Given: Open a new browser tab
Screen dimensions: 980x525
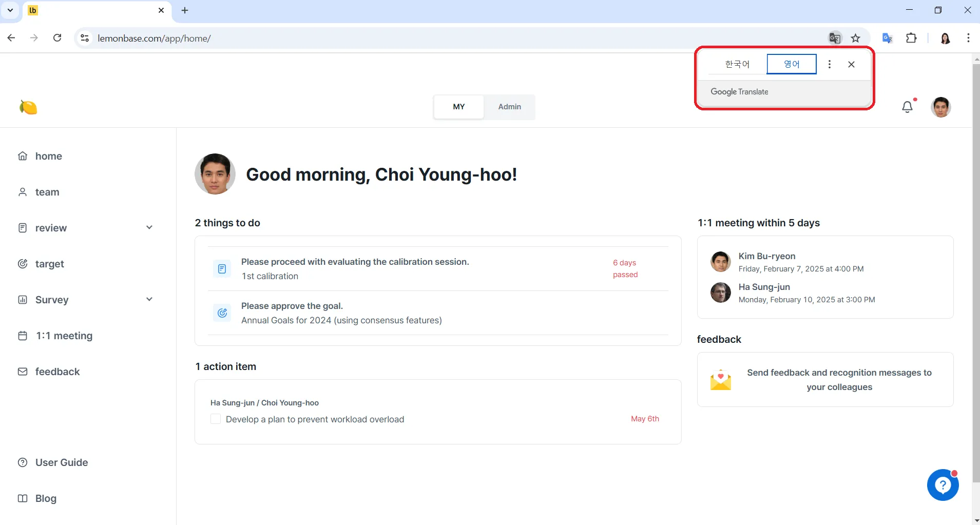Looking at the screenshot, I should click(x=185, y=10).
